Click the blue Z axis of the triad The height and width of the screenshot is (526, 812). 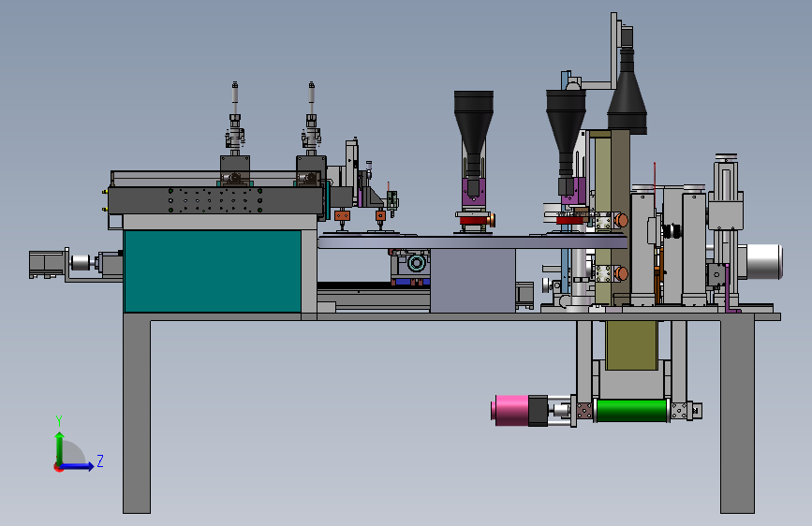pos(78,466)
